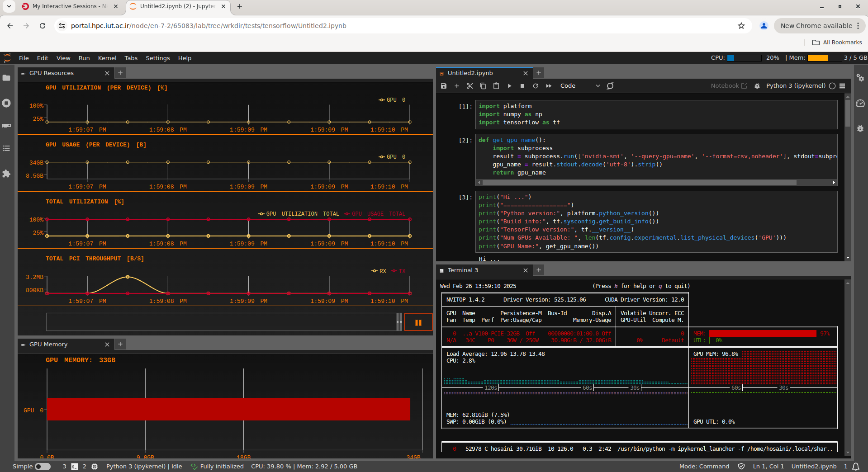Click the JupyterLab logo in the menu bar
This screenshot has width=868, height=472.
coord(7,58)
